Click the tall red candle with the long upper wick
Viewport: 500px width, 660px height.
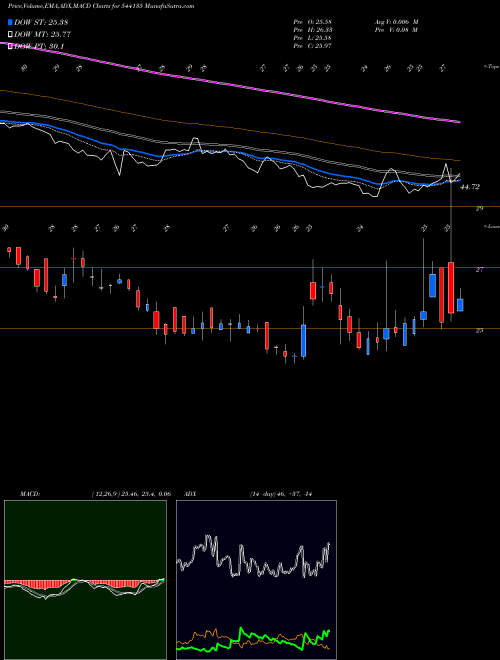pyautogui.click(x=451, y=287)
